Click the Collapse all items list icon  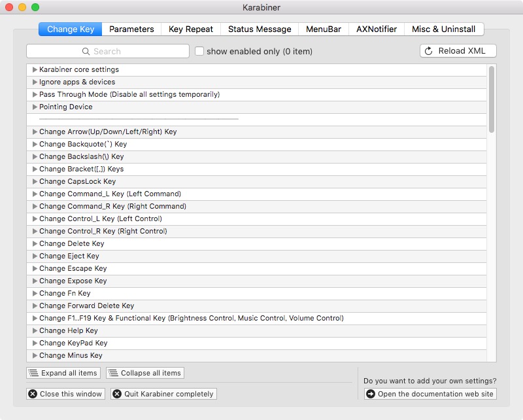click(x=113, y=373)
